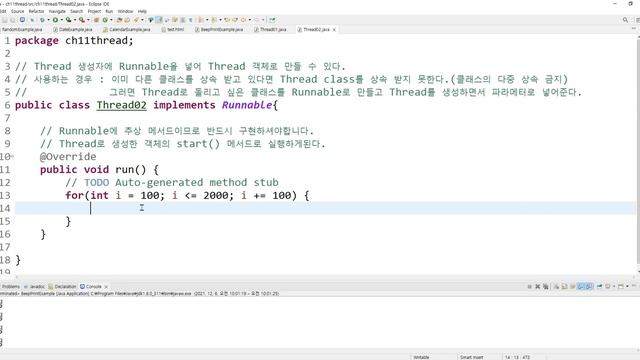Click the Writable status bar entry
This screenshot has width=640, height=360.
(421, 357)
